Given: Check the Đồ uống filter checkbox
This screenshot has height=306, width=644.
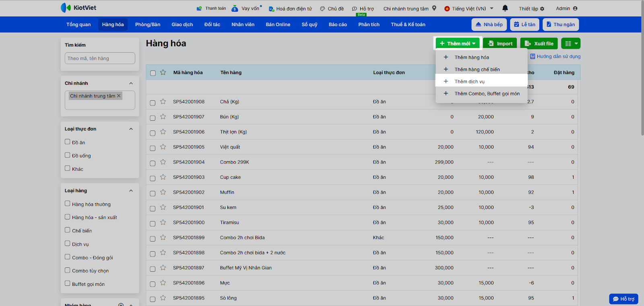Looking at the screenshot, I should (x=68, y=155).
